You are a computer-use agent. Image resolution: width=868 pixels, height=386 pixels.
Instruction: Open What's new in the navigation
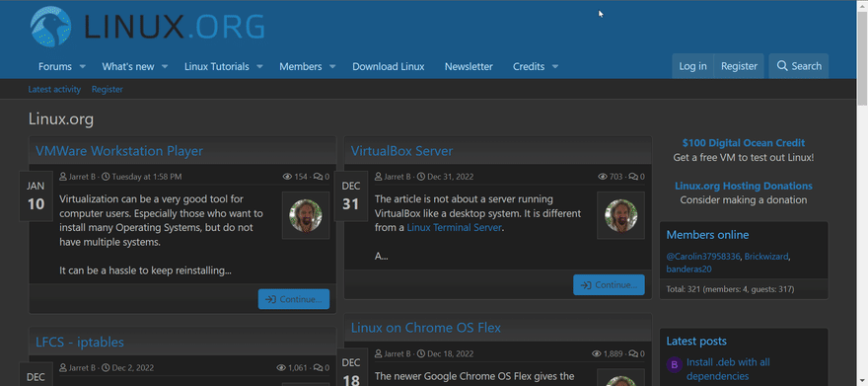(x=128, y=66)
